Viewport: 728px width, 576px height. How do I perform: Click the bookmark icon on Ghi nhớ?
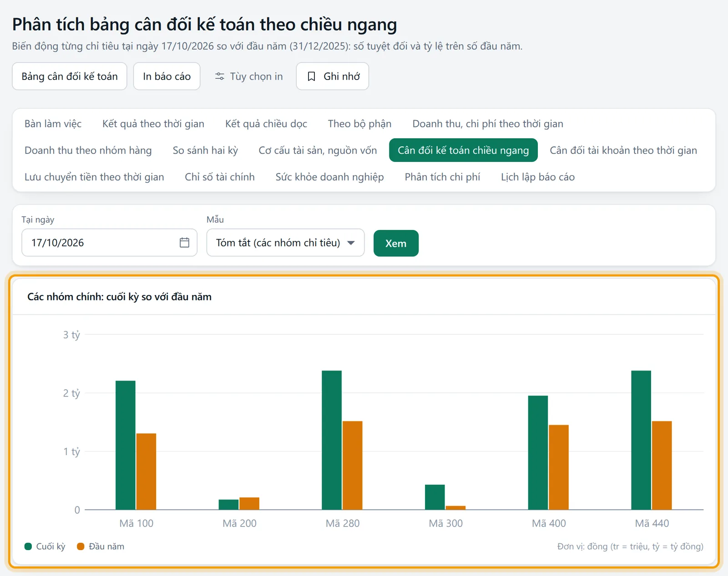pos(311,76)
